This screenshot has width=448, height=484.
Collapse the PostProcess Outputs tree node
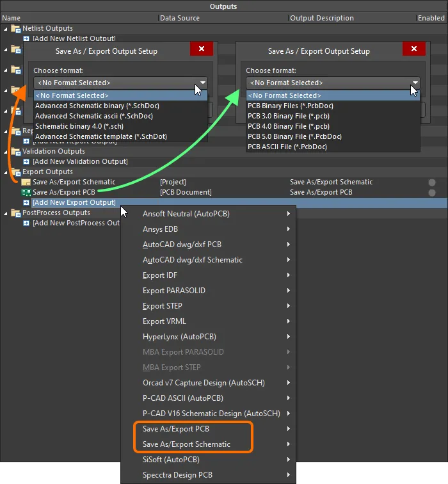[x=6, y=213]
